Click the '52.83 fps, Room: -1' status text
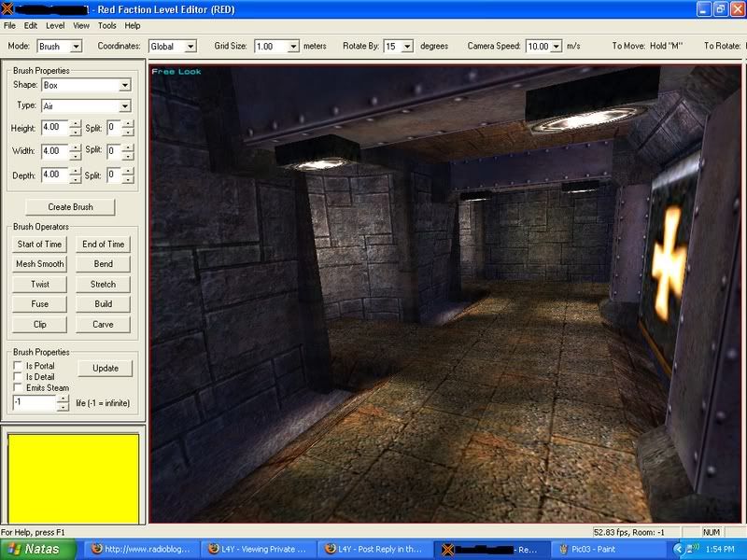The height and width of the screenshot is (560, 747). (629, 532)
